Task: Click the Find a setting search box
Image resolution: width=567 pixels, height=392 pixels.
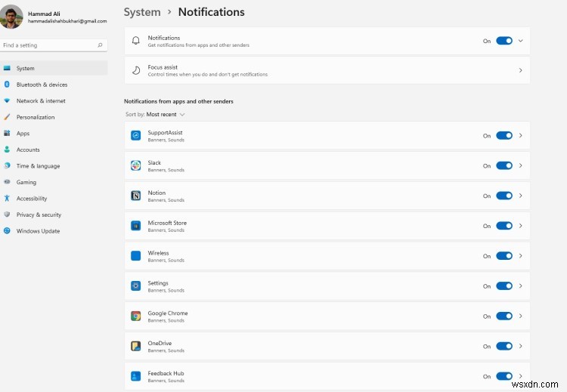Action: click(54, 45)
